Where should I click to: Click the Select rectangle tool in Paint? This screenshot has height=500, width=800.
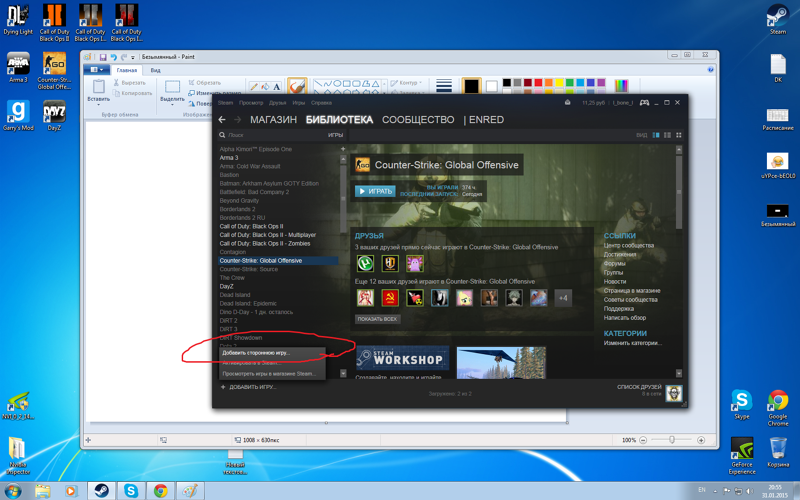172,87
